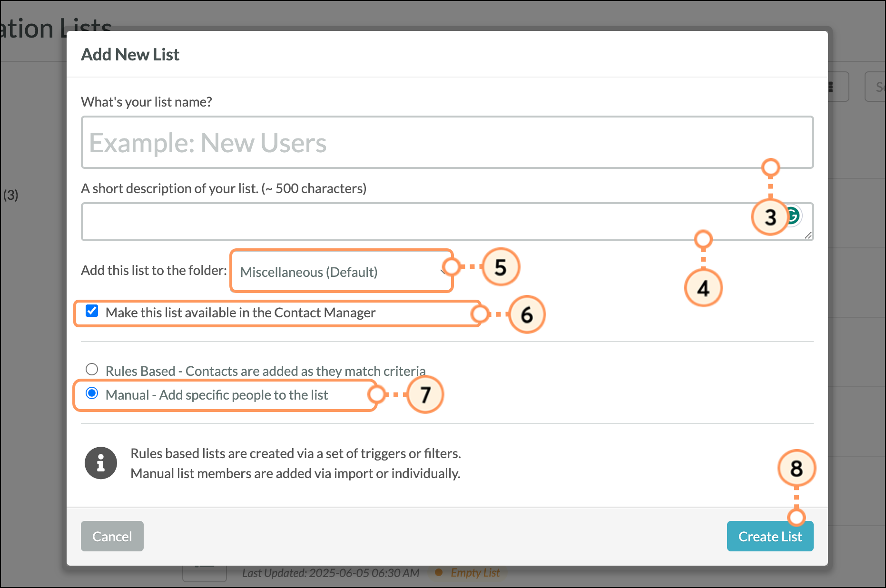This screenshot has width=886, height=588.
Task: Uncheck the Contact Manager availability checkbox
Action: pyautogui.click(x=92, y=311)
